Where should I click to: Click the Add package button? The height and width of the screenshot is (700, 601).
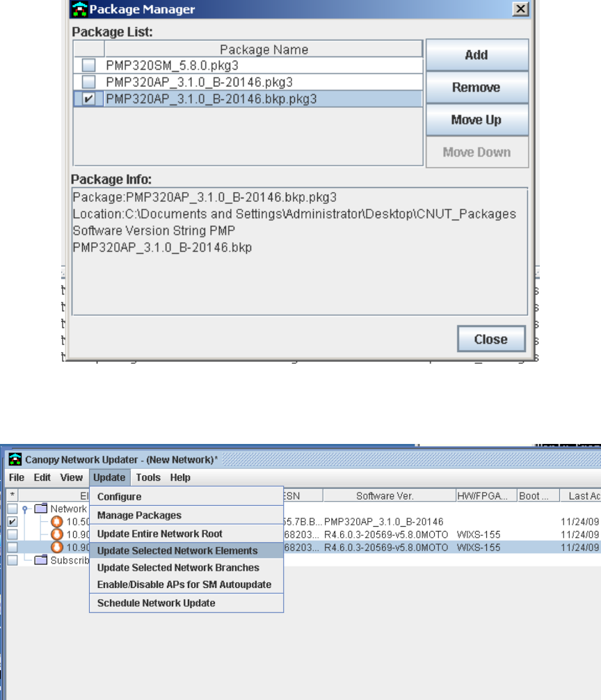click(x=477, y=55)
